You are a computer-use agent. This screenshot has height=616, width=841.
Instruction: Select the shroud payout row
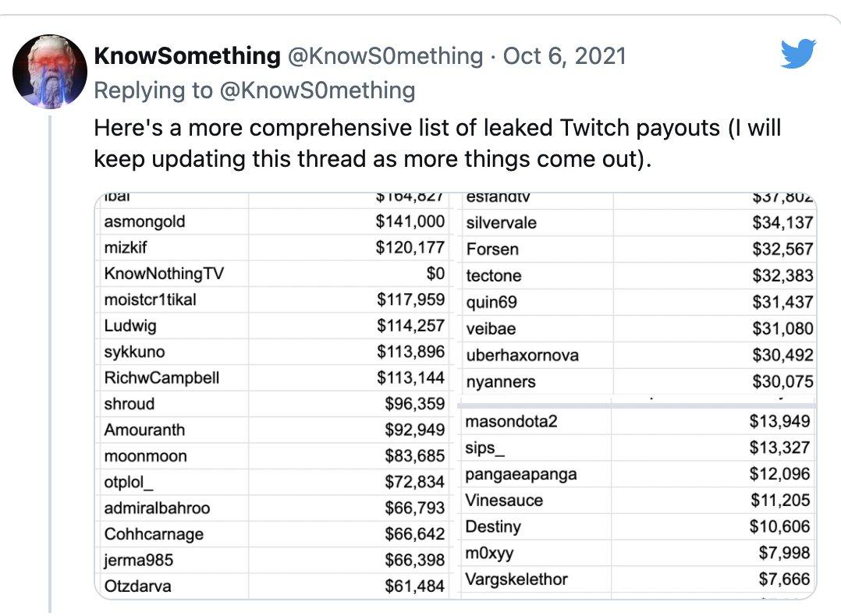(274, 404)
